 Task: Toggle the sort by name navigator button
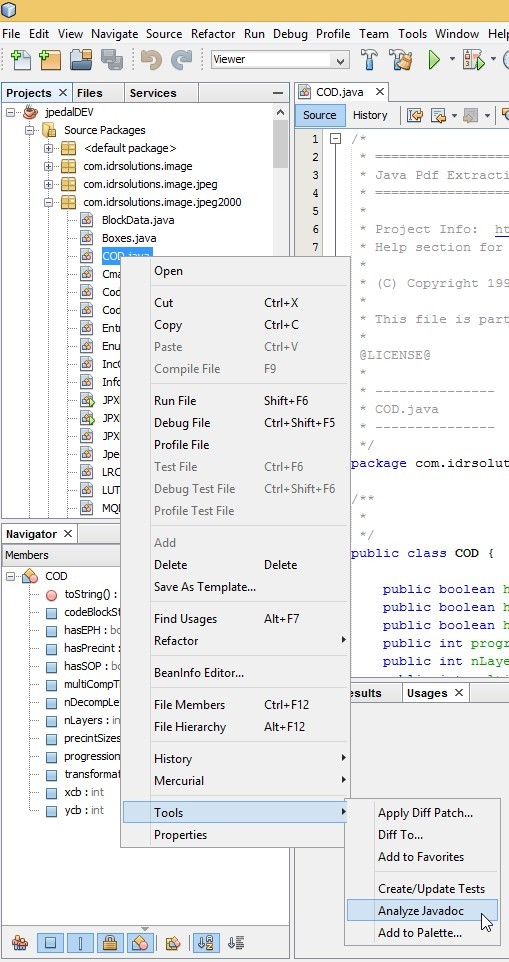pos(206,943)
